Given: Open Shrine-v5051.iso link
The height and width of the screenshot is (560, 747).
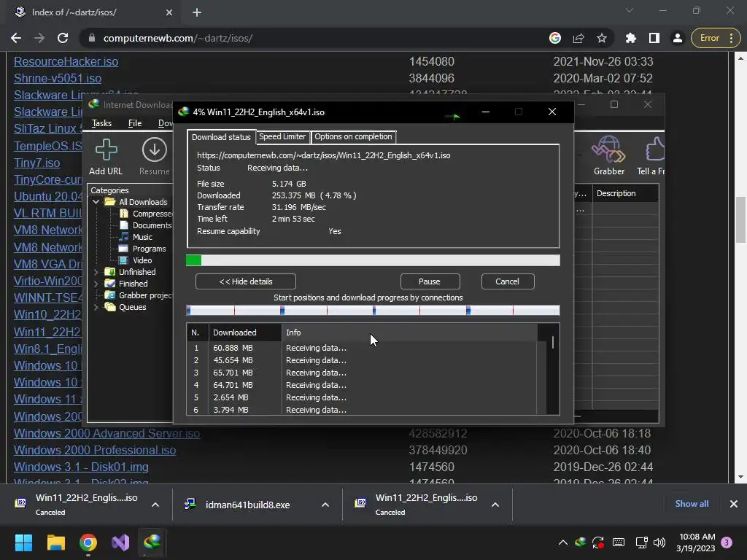Looking at the screenshot, I should tap(58, 78).
